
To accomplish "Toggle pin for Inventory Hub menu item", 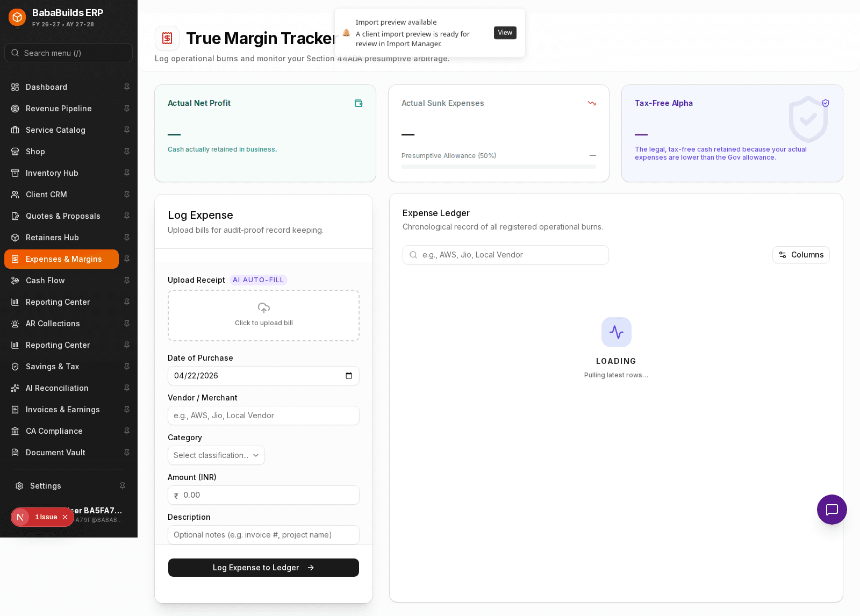I will tap(127, 173).
